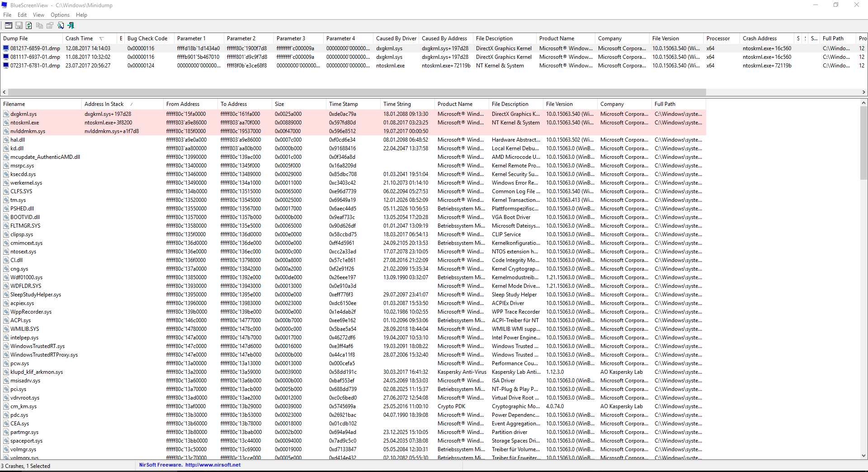This screenshot has width=868, height=472.
Task: Click the nvlddmkm.sys+a1f7d8 stack address
Action: [x=112, y=131]
